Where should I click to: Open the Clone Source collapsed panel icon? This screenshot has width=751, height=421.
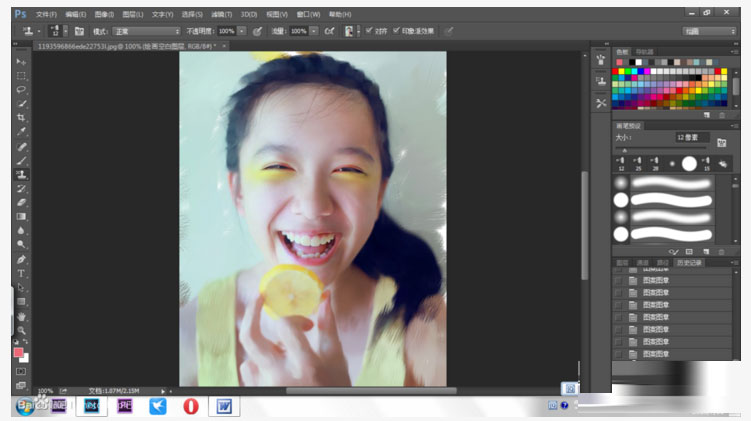(601, 80)
